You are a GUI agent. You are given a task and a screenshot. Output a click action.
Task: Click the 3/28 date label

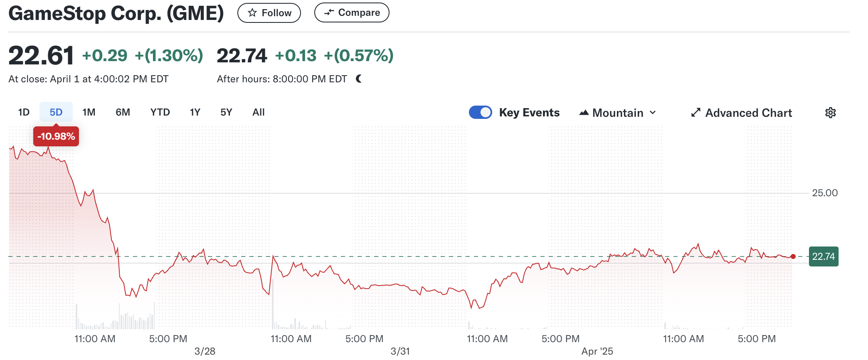205,351
